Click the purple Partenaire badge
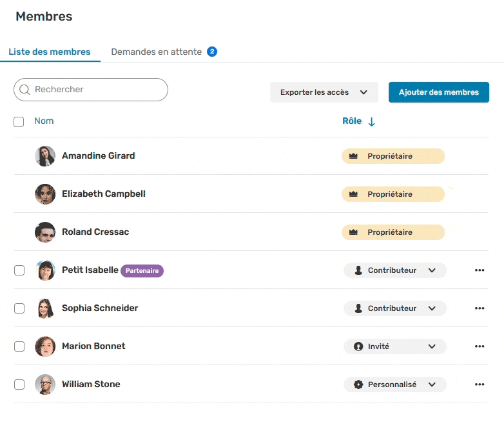The height and width of the screenshot is (440, 504). tap(142, 271)
